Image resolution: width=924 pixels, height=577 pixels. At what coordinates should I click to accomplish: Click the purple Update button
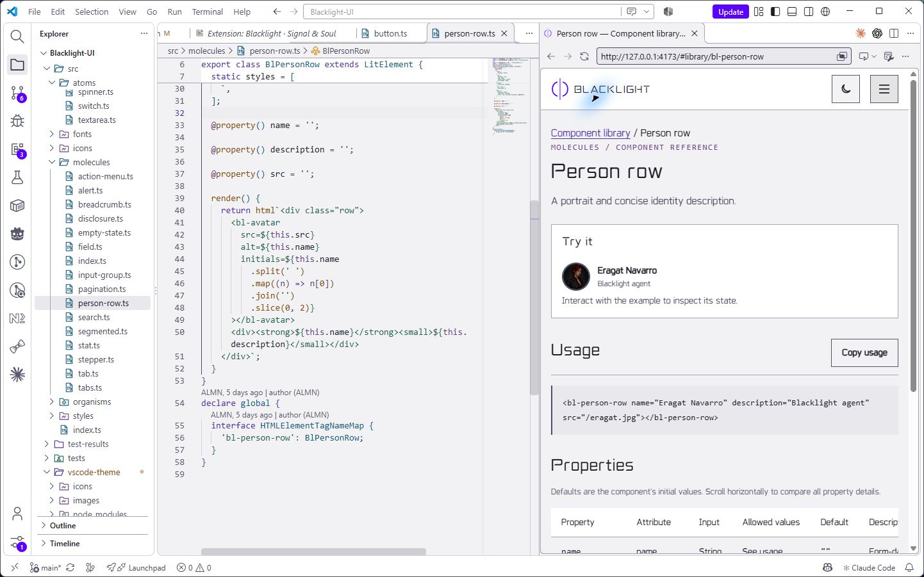click(x=730, y=12)
